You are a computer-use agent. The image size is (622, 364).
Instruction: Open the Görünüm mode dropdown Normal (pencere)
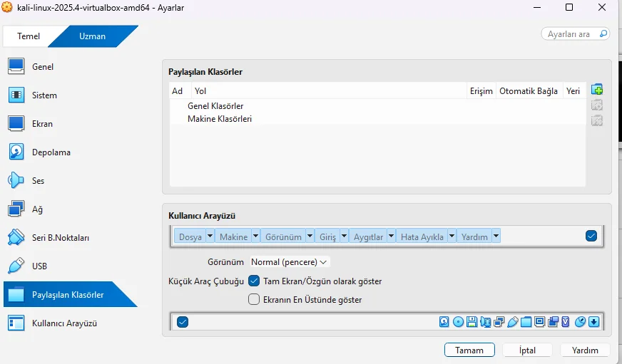tap(289, 262)
